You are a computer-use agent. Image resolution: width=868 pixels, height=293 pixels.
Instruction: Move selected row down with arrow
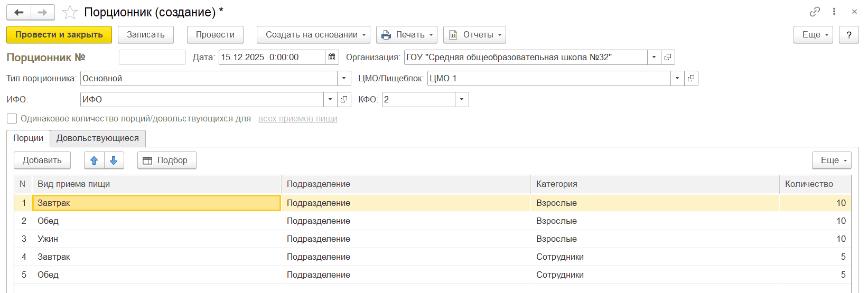tap(114, 160)
